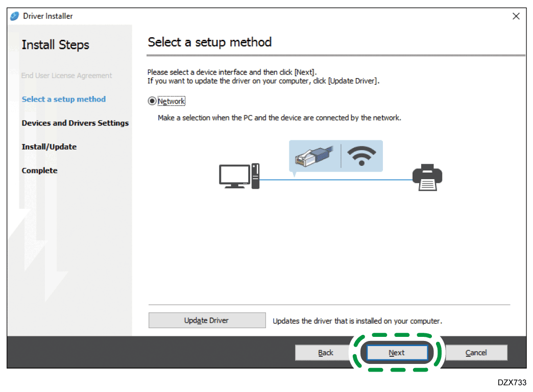The width and height of the screenshot is (533, 392).
Task: Click the Select a setup method page heading
Action: click(x=209, y=42)
